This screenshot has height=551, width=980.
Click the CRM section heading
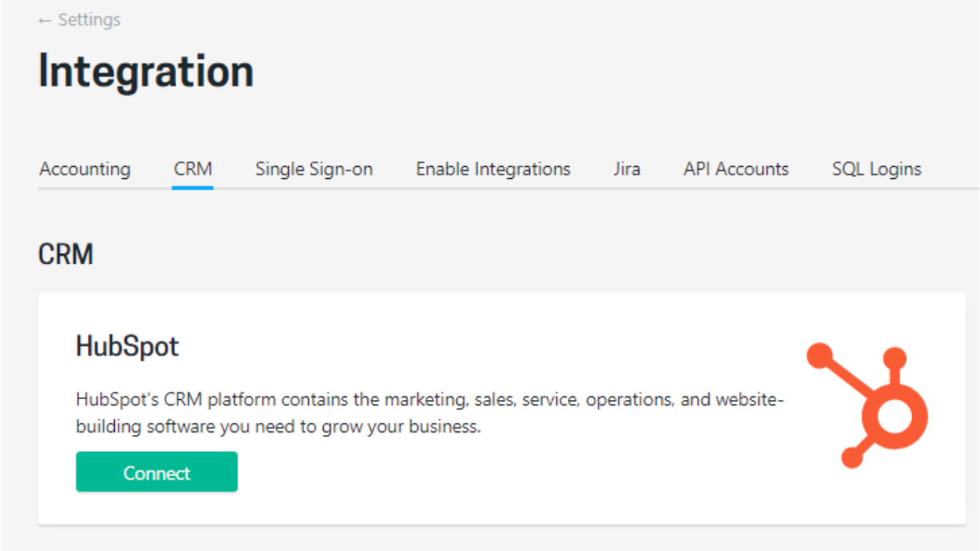[66, 254]
